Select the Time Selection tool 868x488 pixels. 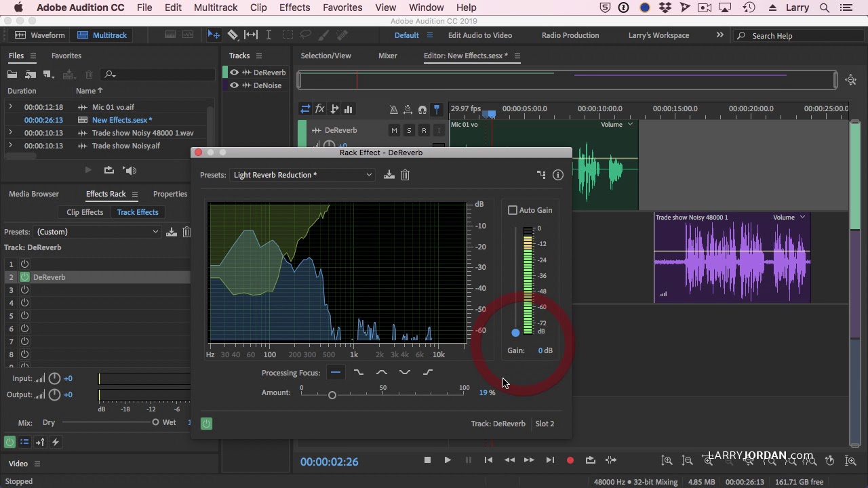269,35
